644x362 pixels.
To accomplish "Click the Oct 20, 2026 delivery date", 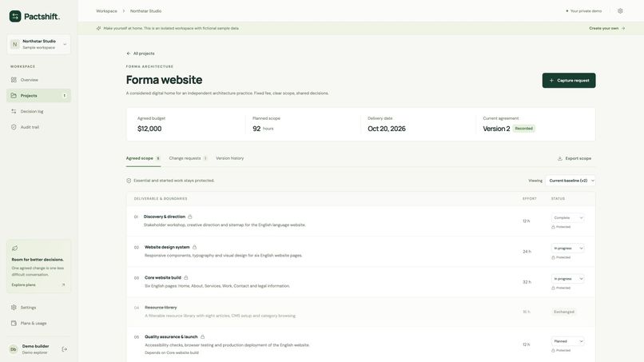I will pos(387,129).
